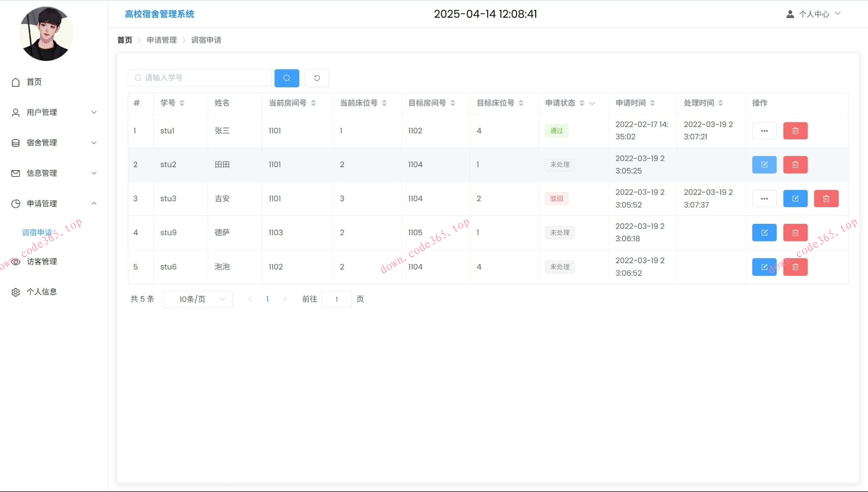Click the edit icon in stu3 row

pos(795,199)
